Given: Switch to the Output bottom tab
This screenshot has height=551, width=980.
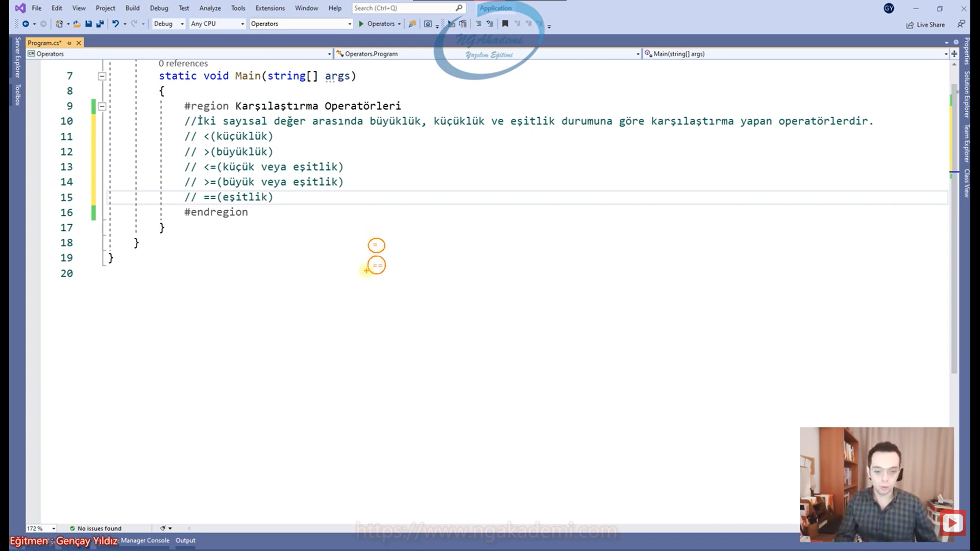Looking at the screenshot, I should click(185, 540).
